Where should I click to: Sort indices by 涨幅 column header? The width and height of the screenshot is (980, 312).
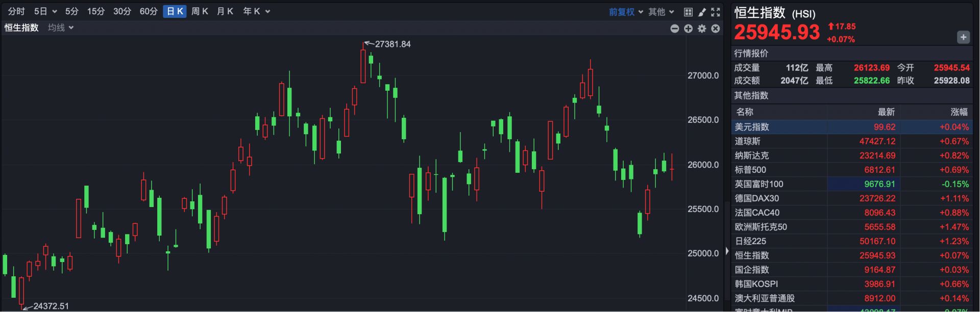coord(959,112)
